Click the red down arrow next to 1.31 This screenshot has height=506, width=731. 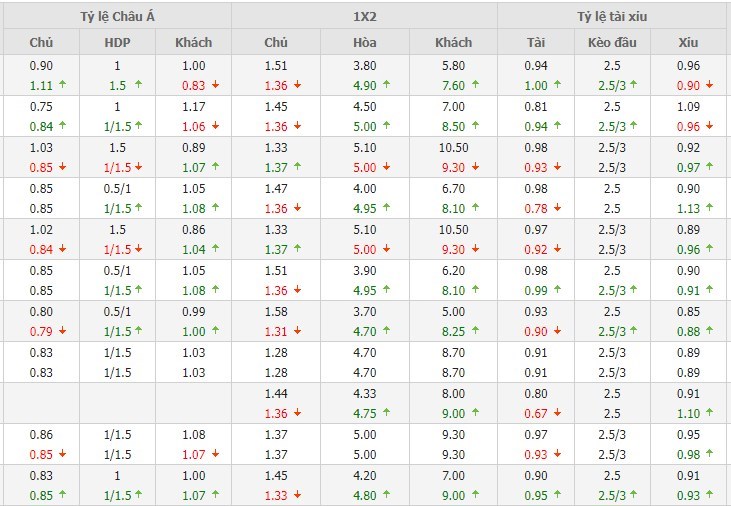click(x=299, y=331)
